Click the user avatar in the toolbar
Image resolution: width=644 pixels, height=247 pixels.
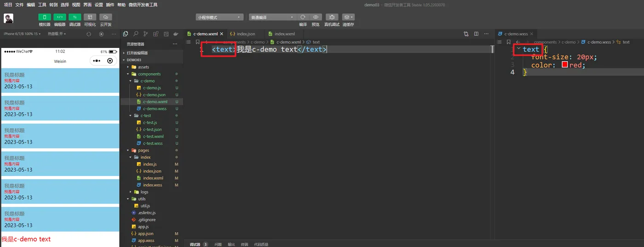pyautogui.click(x=9, y=18)
